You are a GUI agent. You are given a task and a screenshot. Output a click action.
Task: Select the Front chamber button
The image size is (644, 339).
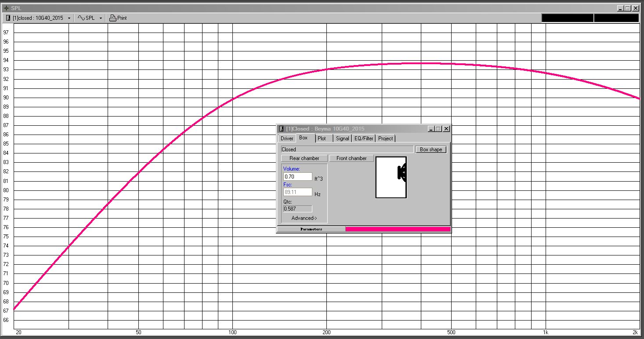pyautogui.click(x=351, y=158)
